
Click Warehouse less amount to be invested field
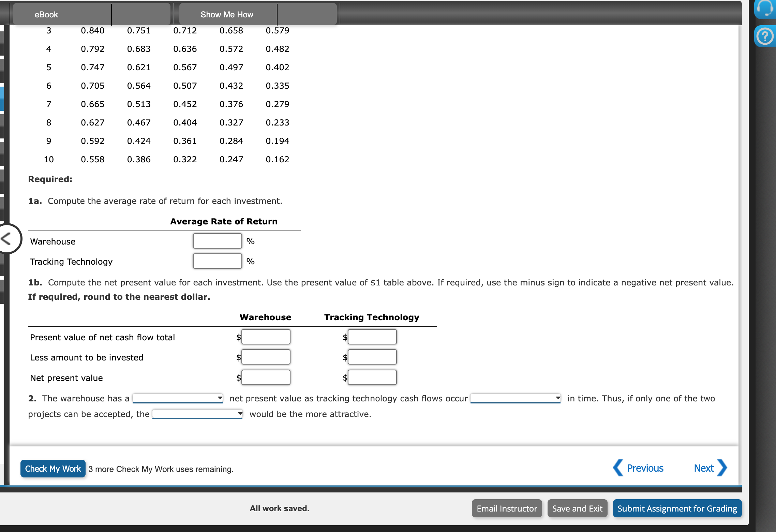[x=266, y=357]
